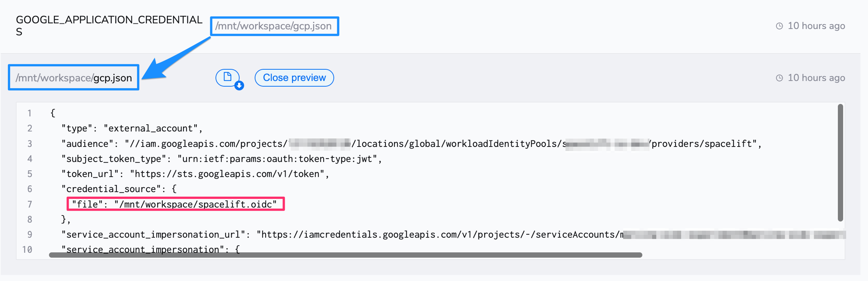The image size is (868, 281).
Task: Click the variable value /mnt/workspace/gcp.json in top row
Action: point(274,26)
